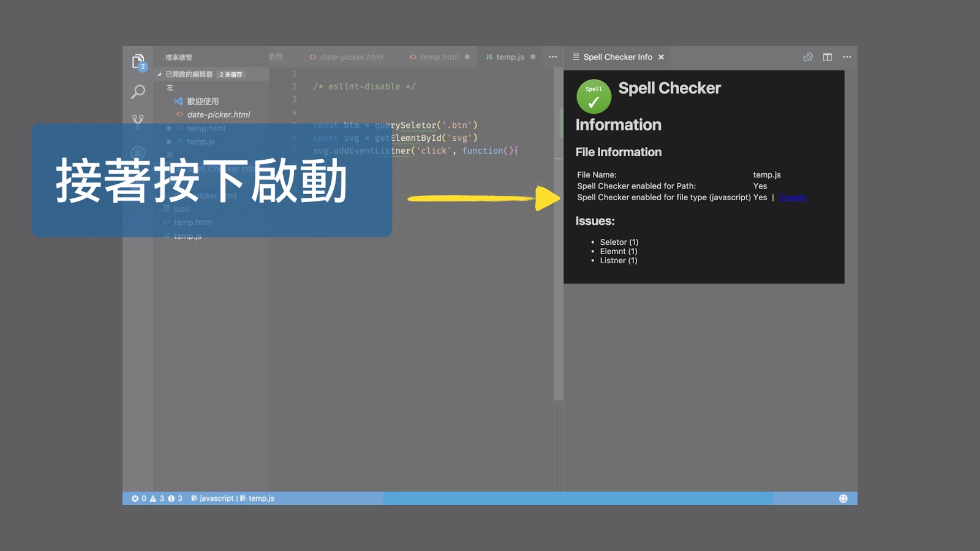
Task: Click the info count icon in status bar
Action: [x=175, y=498]
